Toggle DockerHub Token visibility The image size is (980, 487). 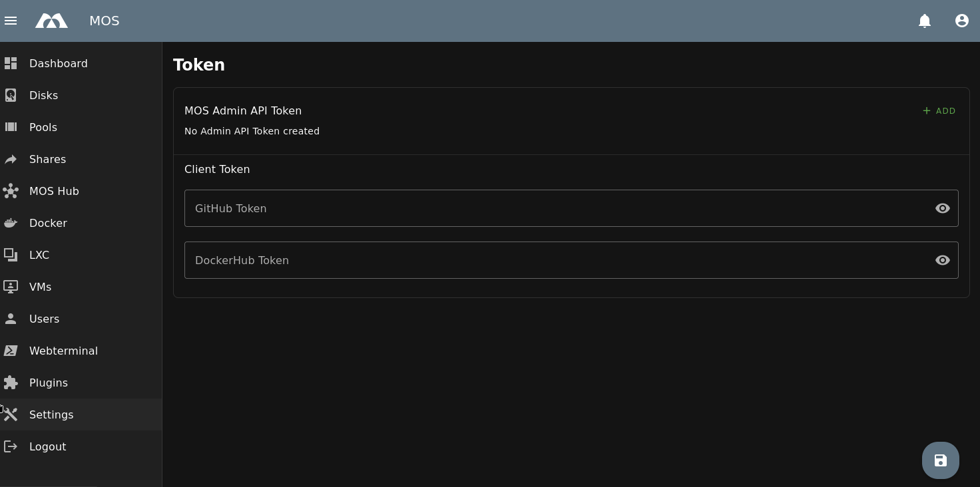942,260
